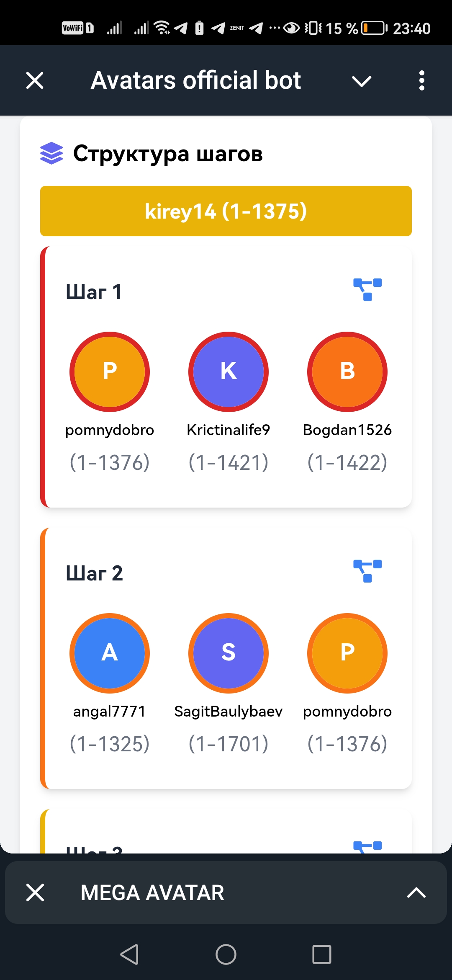Tap Krictinalife9 avatar circle
This screenshot has width=452, height=980.
pyautogui.click(x=229, y=371)
